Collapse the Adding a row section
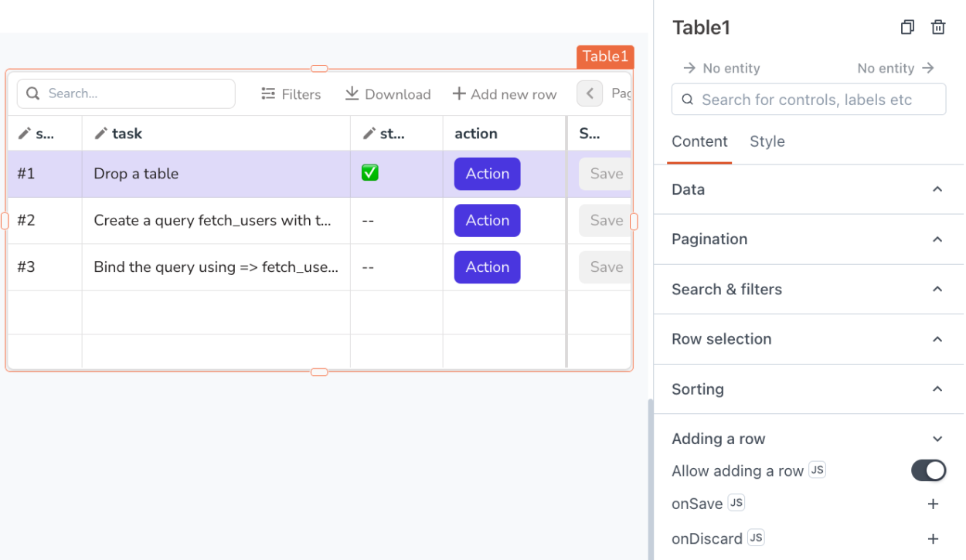The height and width of the screenshot is (560, 966). click(x=937, y=439)
